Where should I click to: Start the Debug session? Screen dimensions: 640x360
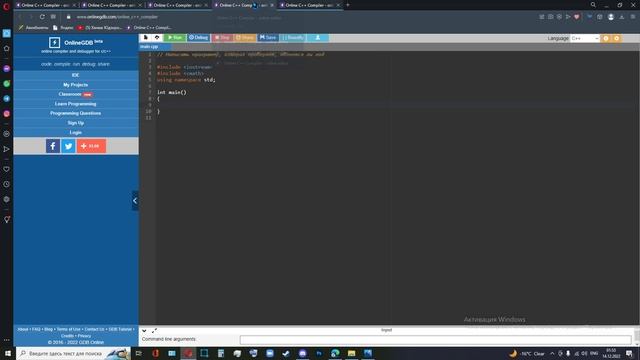(x=198, y=38)
